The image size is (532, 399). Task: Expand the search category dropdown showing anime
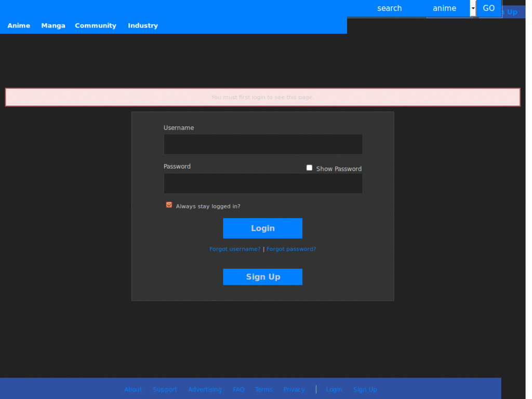point(472,8)
